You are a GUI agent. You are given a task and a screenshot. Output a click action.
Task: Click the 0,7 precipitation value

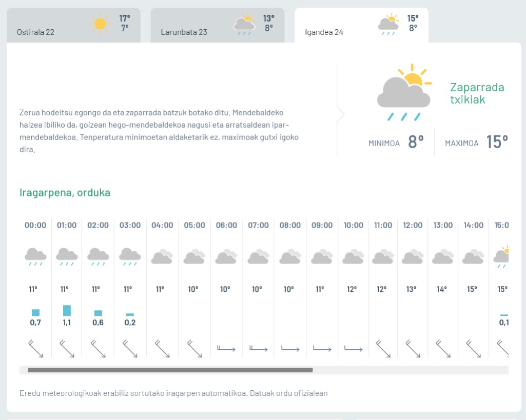35,323
